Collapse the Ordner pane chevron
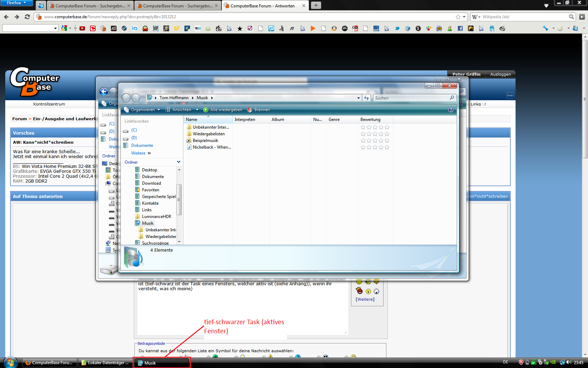 click(x=178, y=162)
